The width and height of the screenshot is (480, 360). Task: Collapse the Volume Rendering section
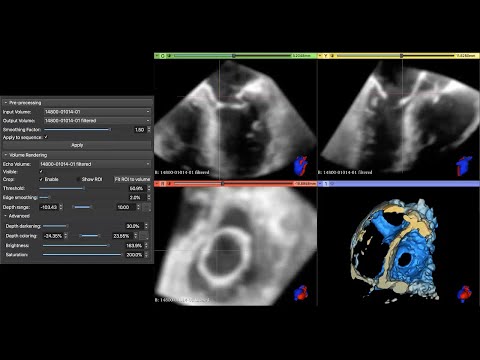point(6,155)
